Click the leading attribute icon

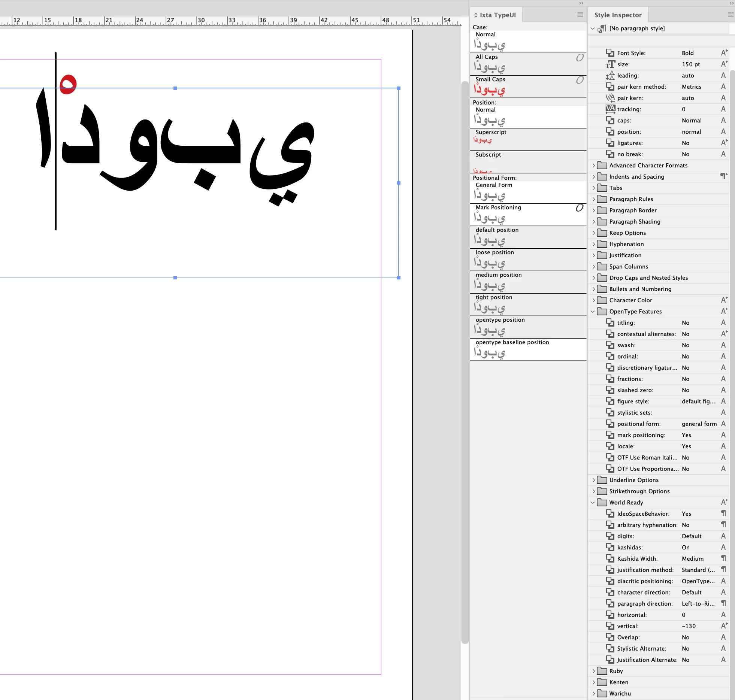610,76
